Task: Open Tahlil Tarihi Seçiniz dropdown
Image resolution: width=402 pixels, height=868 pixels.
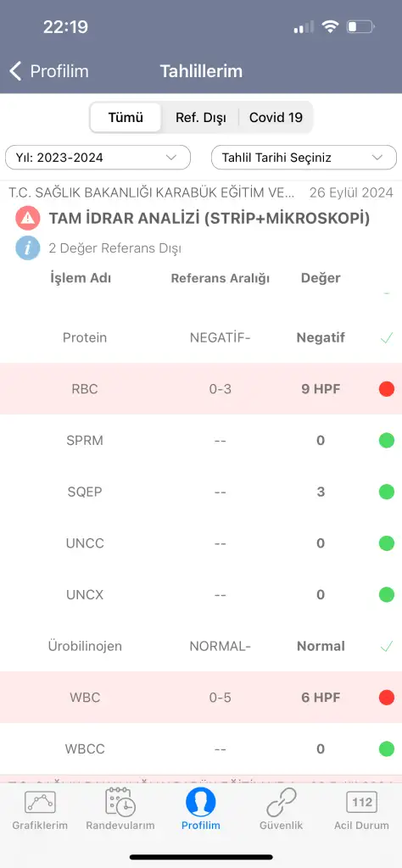Action: (304, 157)
